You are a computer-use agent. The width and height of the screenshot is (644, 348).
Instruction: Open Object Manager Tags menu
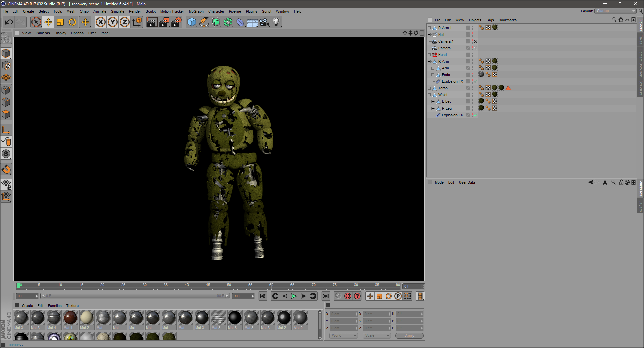tap(490, 20)
